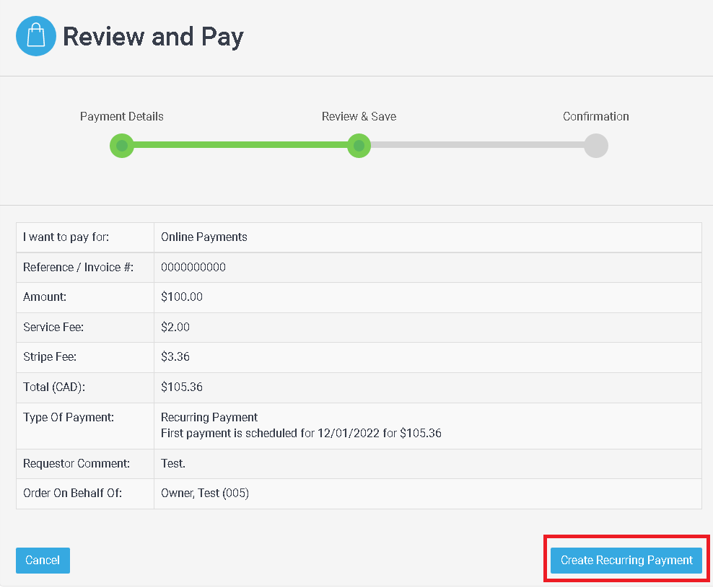
Task: Click the Create Recurring Payment button
Action: tap(626, 560)
